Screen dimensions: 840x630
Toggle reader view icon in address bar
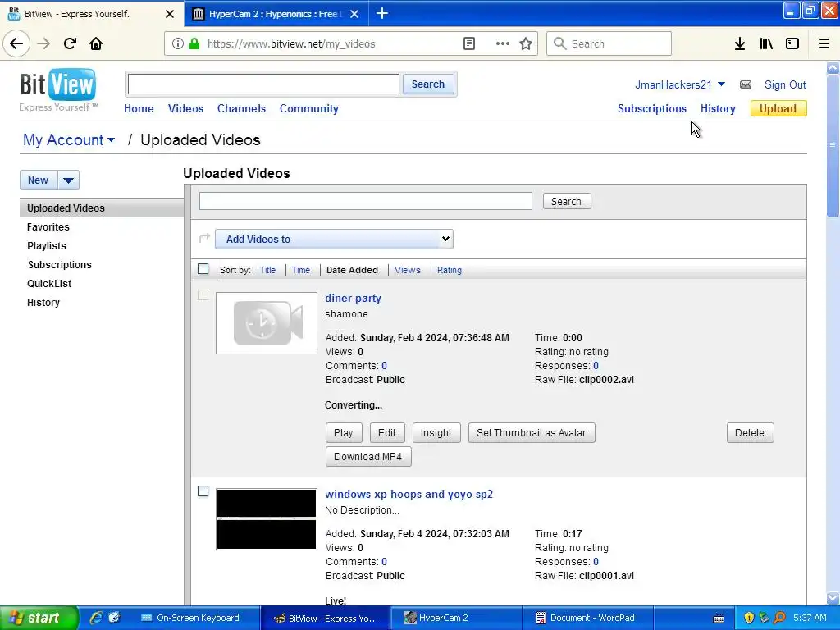[469, 43]
